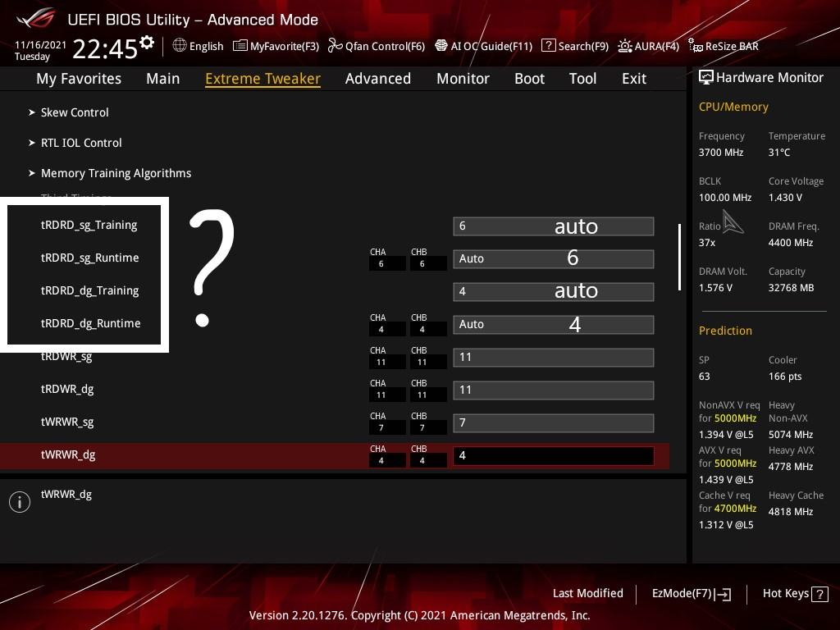Click the 22:45 clock display
Viewport: 840px width, 630px height.
(x=105, y=49)
